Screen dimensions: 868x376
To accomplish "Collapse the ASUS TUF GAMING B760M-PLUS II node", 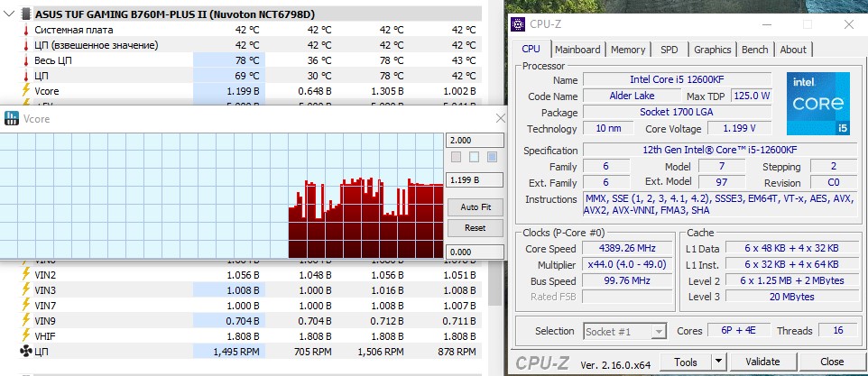I will (9, 14).
